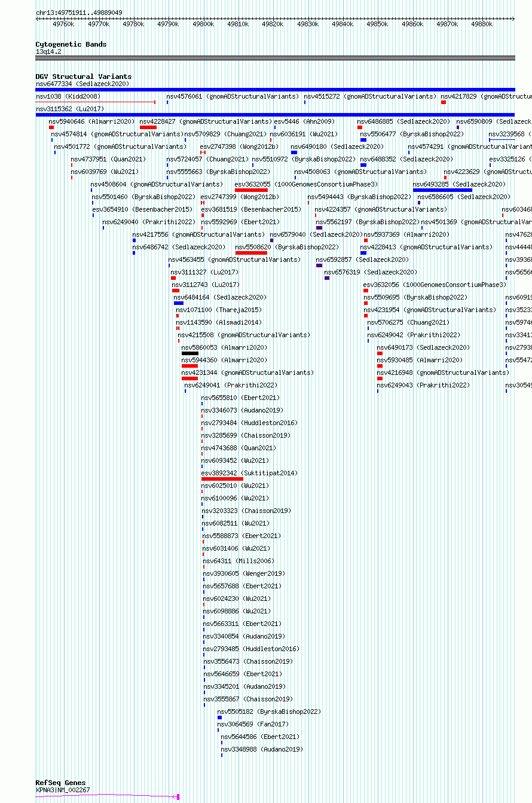Click the DGV Structural Variants track title
Image resolution: width=532 pixels, height=803 pixels.
[x=83, y=77]
